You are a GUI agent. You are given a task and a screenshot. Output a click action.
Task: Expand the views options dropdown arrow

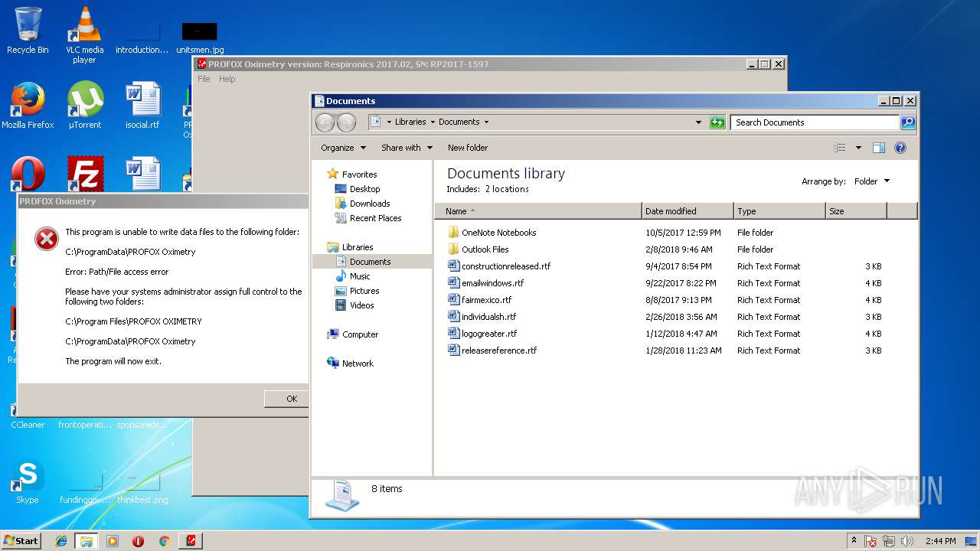(858, 148)
